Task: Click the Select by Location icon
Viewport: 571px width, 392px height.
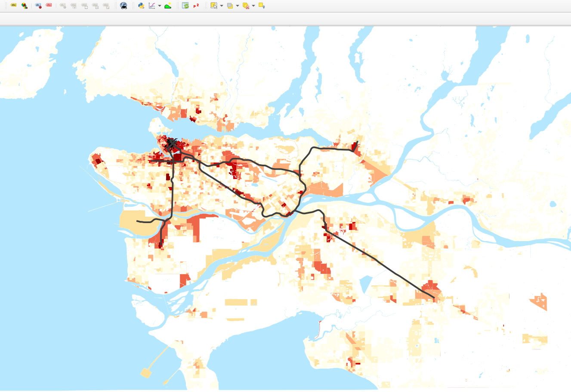Action: [261, 6]
